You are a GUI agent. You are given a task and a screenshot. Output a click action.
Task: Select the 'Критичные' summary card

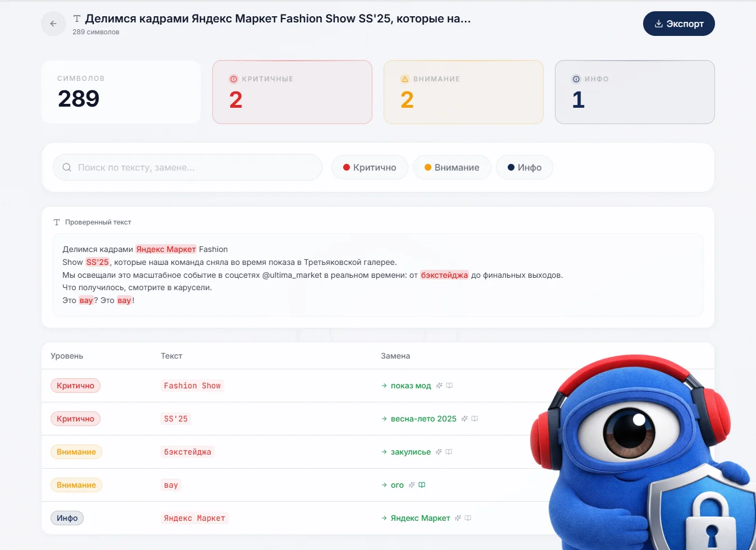(292, 92)
